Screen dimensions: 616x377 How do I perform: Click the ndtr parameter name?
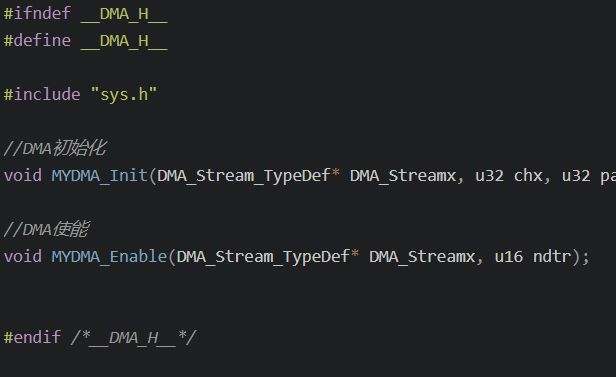(x=552, y=256)
